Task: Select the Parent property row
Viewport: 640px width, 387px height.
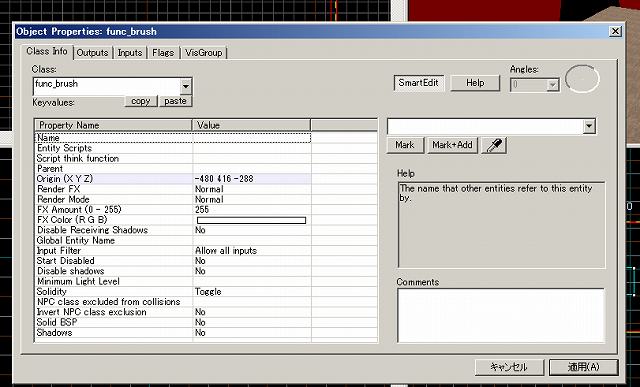Action: [x=173, y=169]
